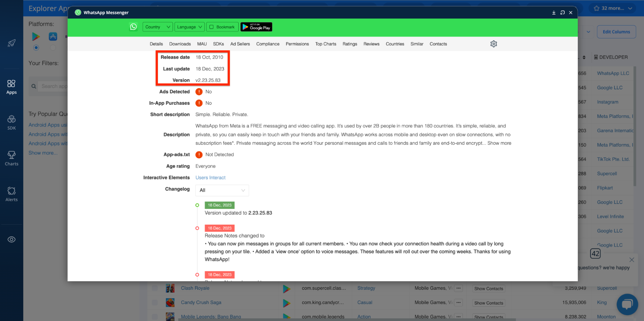Go to the Permissions tab
The image size is (644, 321).
coord(297,44)
